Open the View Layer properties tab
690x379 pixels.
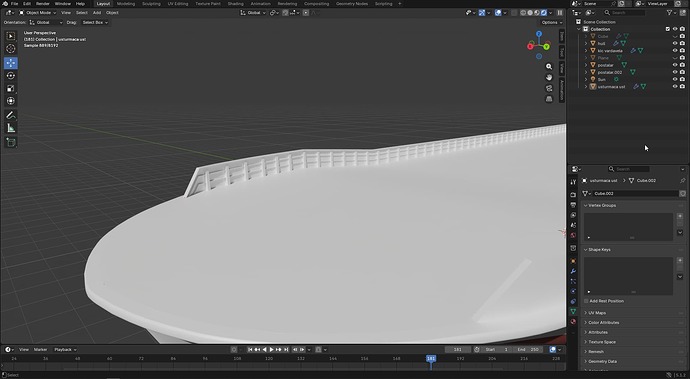coord(573,215)
